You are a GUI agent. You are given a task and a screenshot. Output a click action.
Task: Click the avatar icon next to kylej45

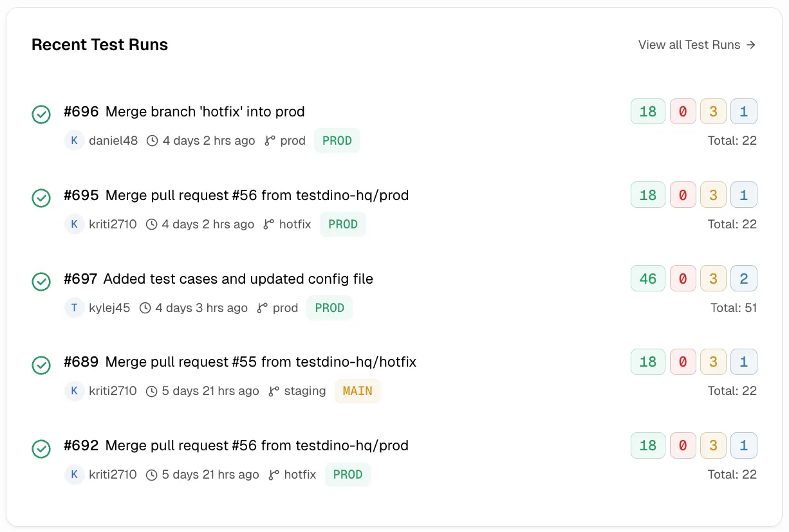tap(74, 307)
